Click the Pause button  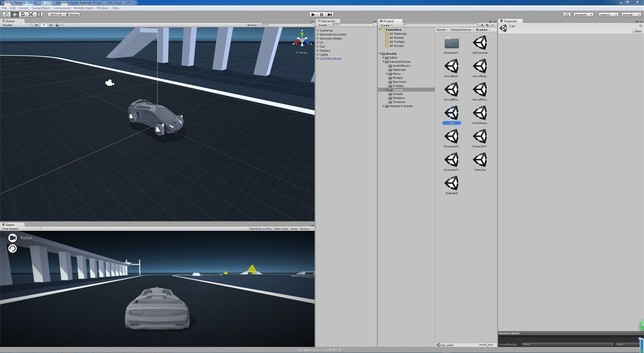point(321,15)
